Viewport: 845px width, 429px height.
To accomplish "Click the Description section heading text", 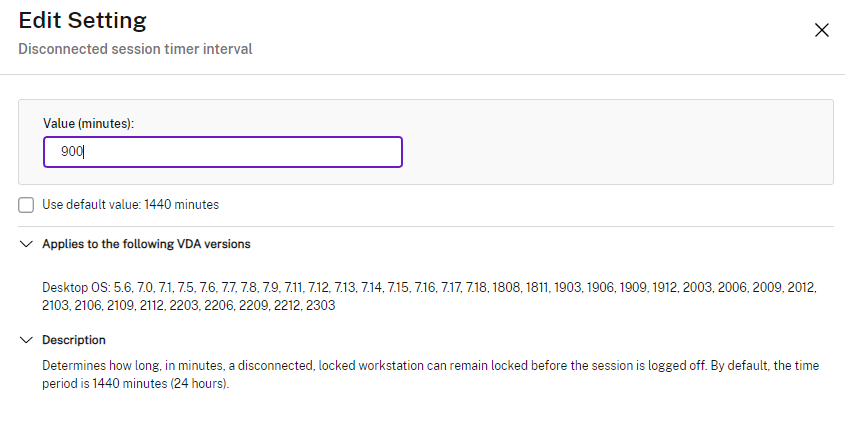I will click(x=74, y=340).
